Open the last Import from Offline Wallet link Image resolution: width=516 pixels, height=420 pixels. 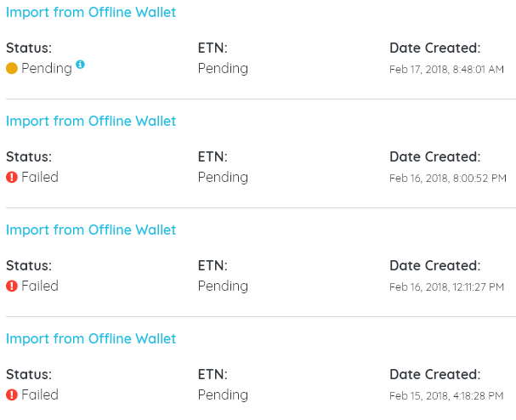pyautogui.click(x=91, y=338)
